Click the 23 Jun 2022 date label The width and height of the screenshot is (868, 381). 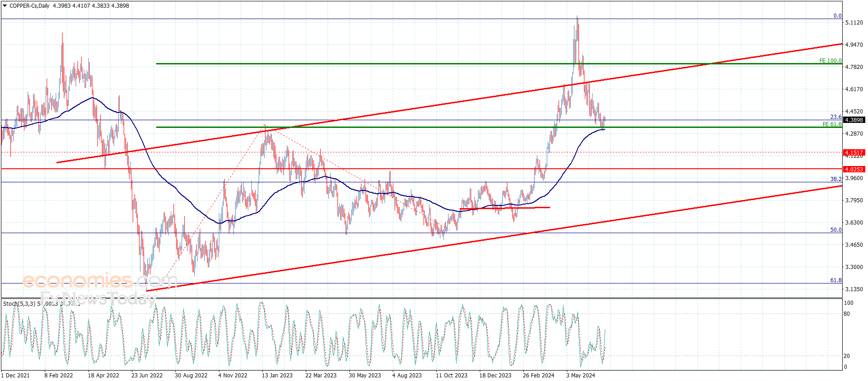pyautogui.click(x=147, y=376)
